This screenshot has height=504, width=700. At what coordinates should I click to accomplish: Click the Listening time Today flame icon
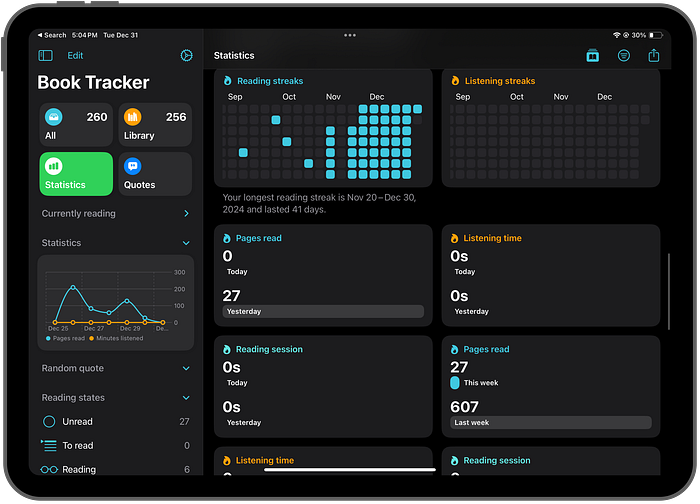click(454, 238)
